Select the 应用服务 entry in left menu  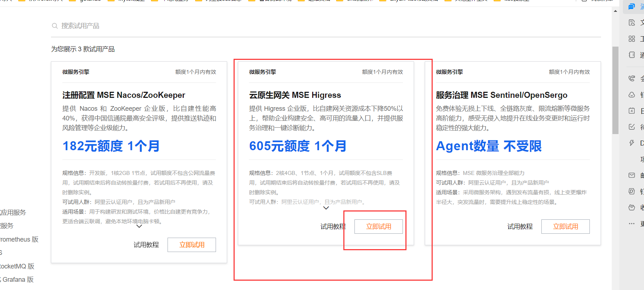[13, 213]
